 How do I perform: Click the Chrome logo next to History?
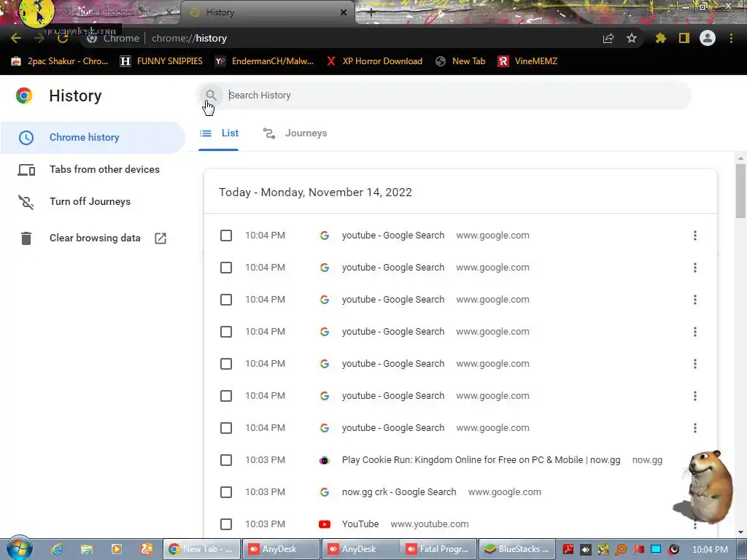click(x=24, y=96)
